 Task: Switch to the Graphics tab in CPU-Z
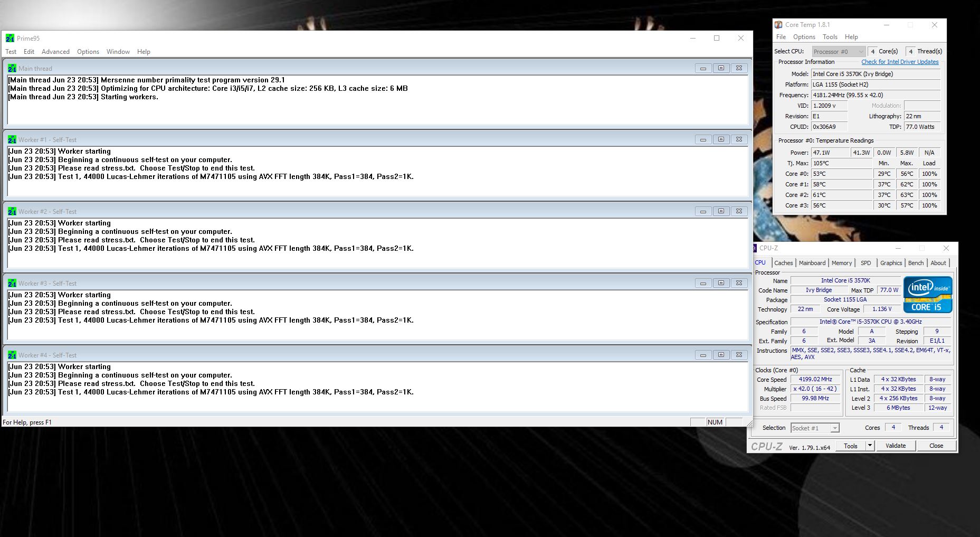[891, 263]
